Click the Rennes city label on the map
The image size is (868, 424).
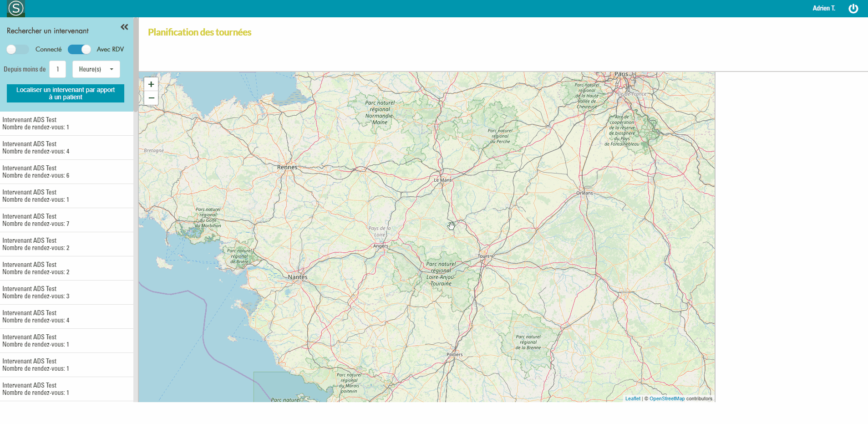tap(287, 167)
